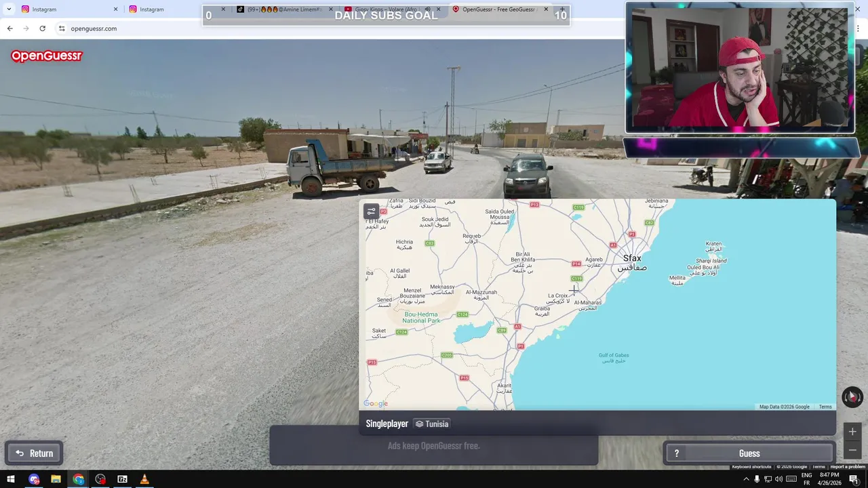Click the Chrome taskbar icon
Screen dimensions: 868x488
pyautogui.click(x=78, y=479)
